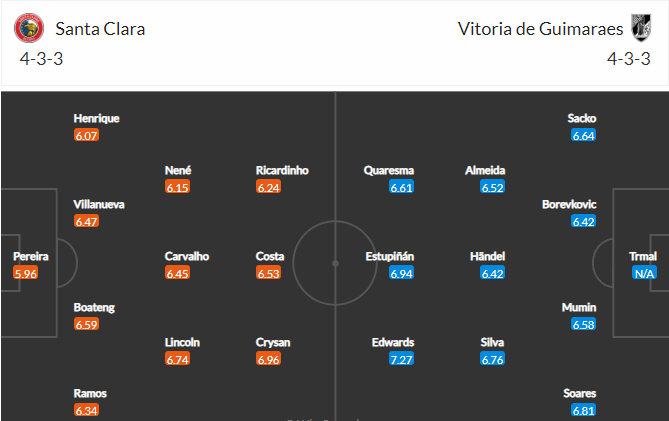Screen dimensions: 669x421
Task: Select Estupiñán's 6.94 rating badge
Action: [401, 273]
